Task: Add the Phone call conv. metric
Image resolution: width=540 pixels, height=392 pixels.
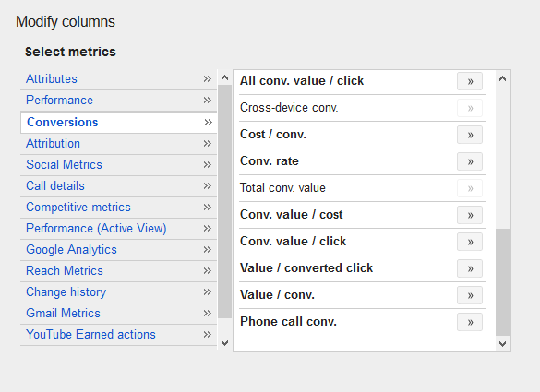Action: coord(470,322)
